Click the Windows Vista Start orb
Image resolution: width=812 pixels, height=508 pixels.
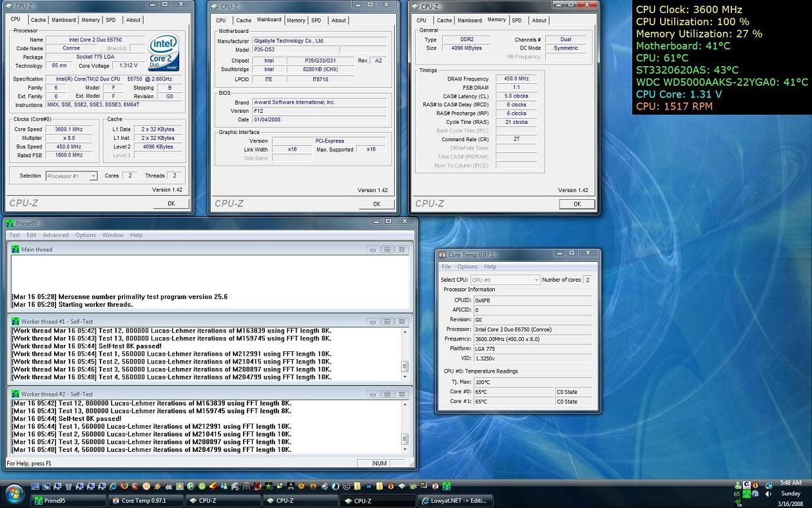coord(14,494)
